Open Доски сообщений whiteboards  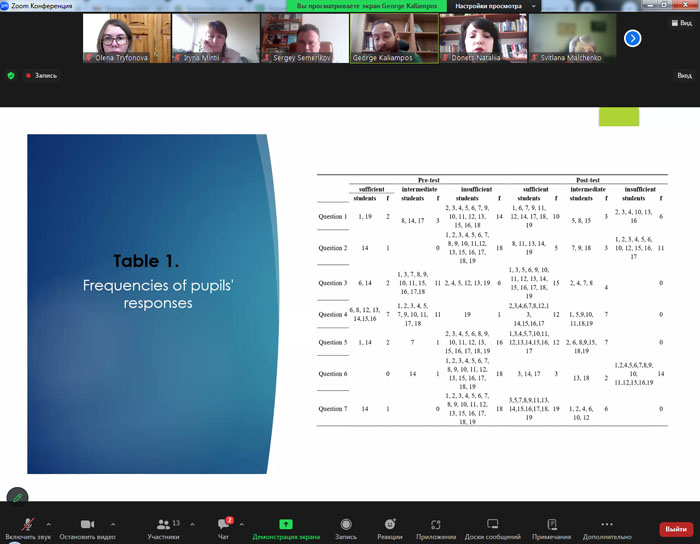pos(492,524)
